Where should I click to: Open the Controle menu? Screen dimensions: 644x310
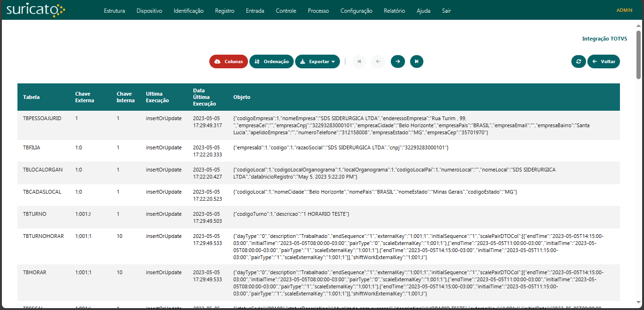286,11
